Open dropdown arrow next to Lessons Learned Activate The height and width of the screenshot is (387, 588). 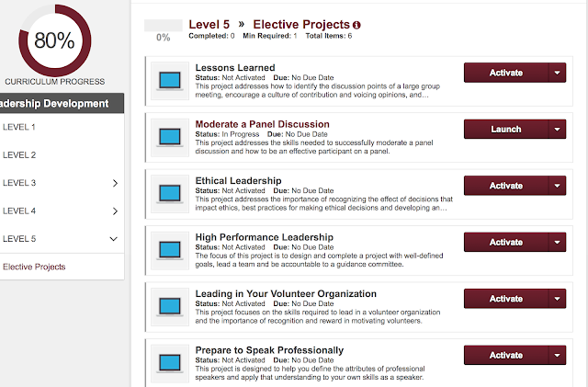tap(558, 73)
